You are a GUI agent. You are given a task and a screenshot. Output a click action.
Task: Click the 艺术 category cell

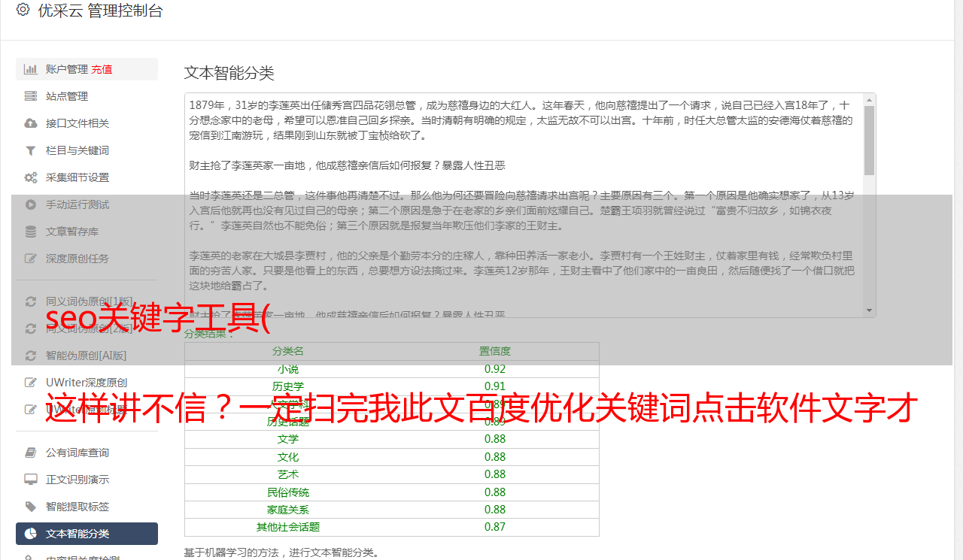pyautogui.click(x=288, y=474)
